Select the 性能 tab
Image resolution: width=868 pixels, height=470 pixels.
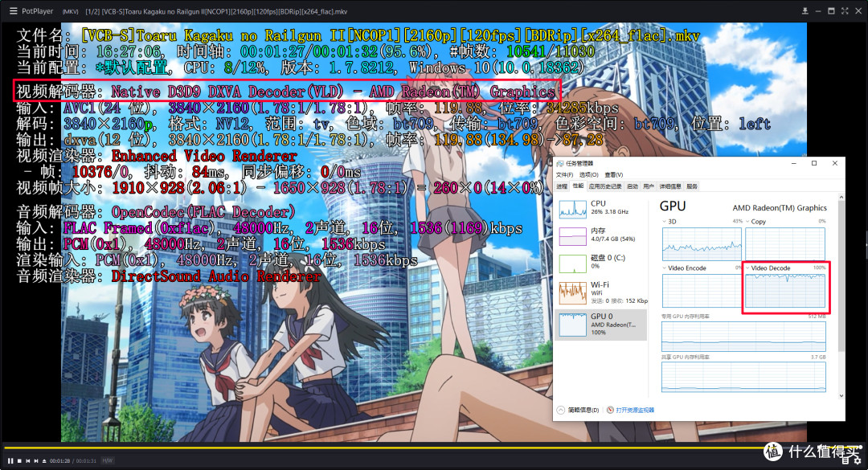pyautogui.click(x=578, y=186)
